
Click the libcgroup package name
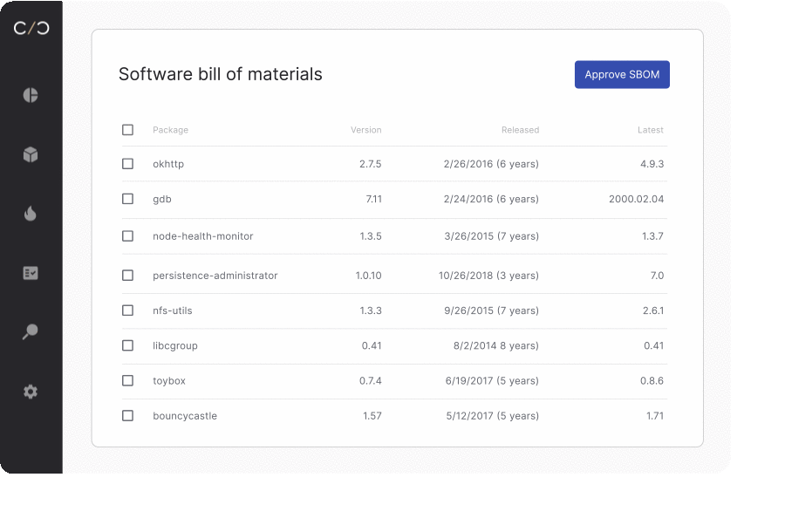coord(175,346)
